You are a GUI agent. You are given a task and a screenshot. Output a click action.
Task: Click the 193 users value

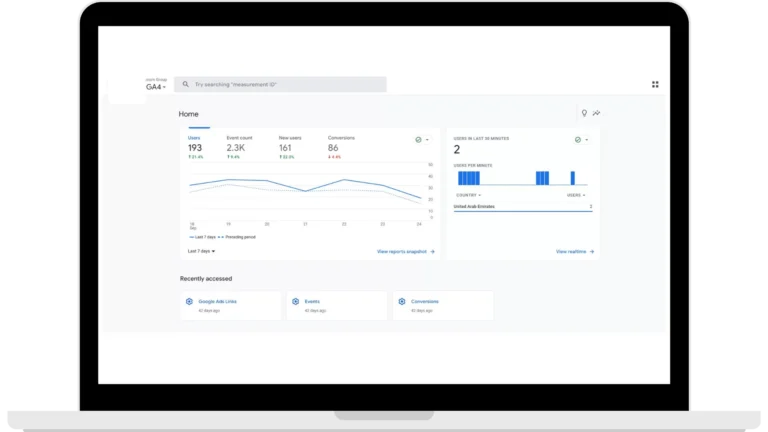[x=195, y=148]
